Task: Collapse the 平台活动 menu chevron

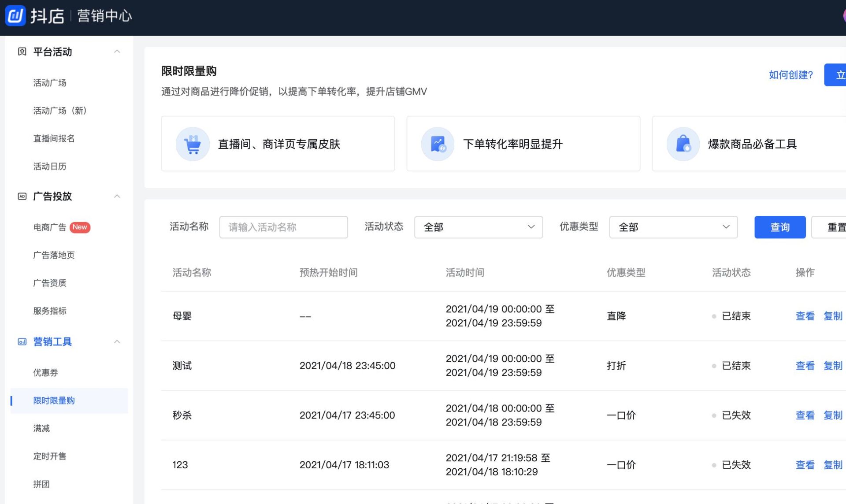Action: point(117,52)
